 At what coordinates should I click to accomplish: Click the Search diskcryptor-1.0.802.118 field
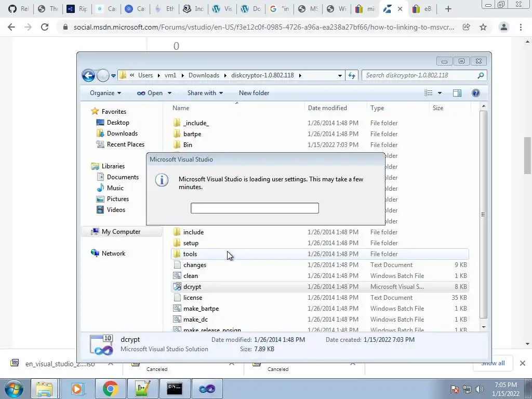(424, 75)
